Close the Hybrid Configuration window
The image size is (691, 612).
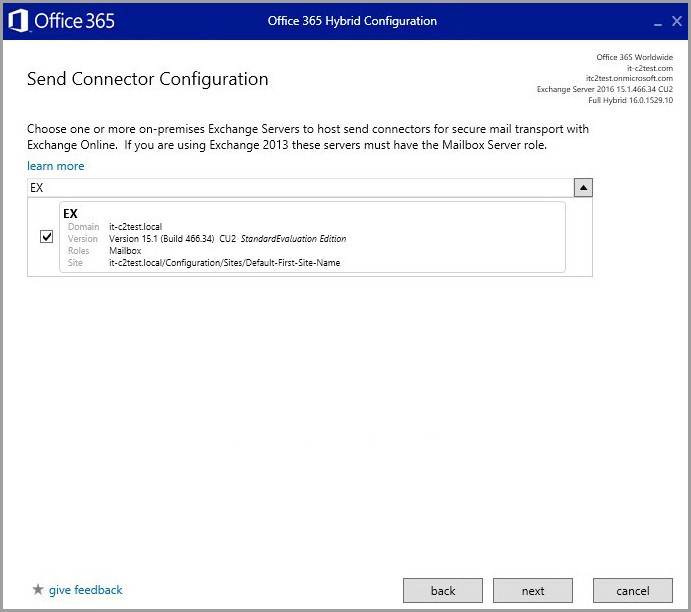click(677, 21)
